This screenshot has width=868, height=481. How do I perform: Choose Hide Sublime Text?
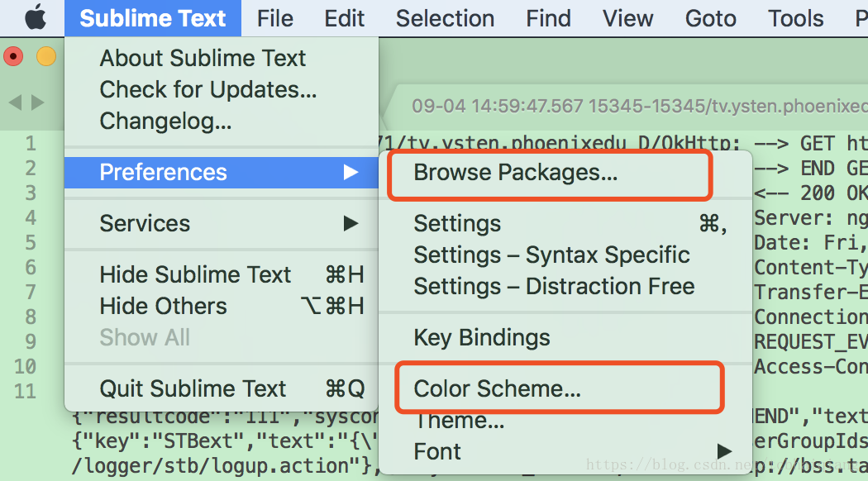tap(222, 274)
